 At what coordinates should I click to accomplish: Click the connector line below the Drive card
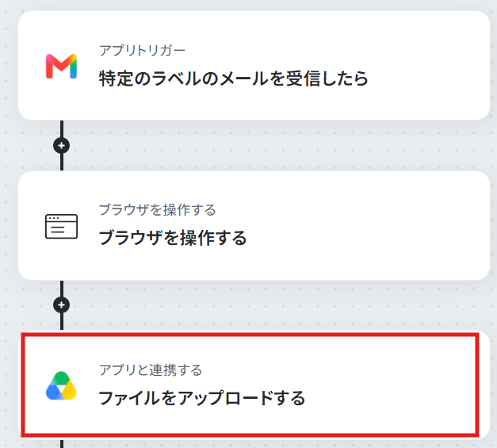click(62, 444)
